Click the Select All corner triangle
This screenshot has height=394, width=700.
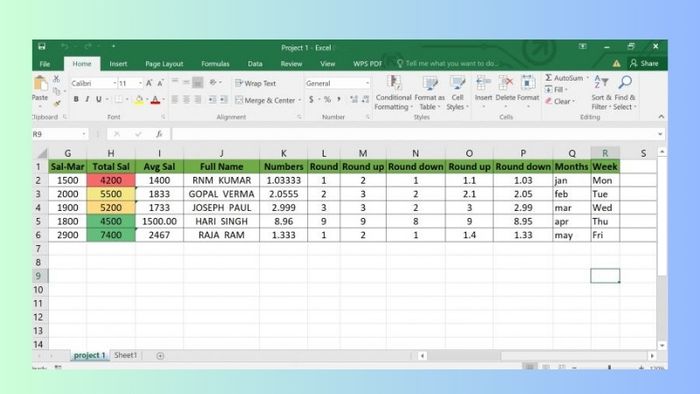click(42, 153)
